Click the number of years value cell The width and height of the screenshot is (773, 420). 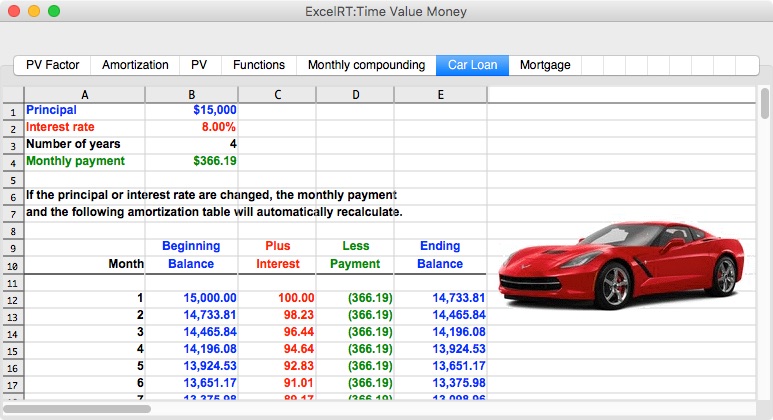192,144
